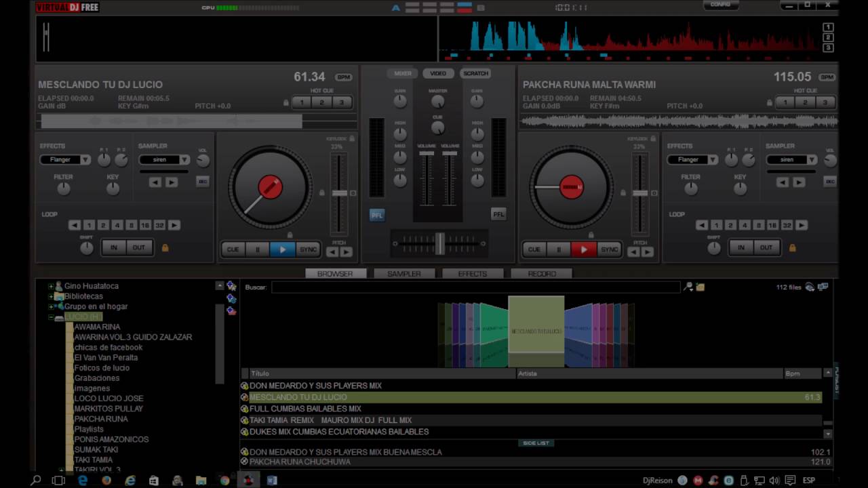
Task: Hit CUE on the right deck
Action: 534,249
